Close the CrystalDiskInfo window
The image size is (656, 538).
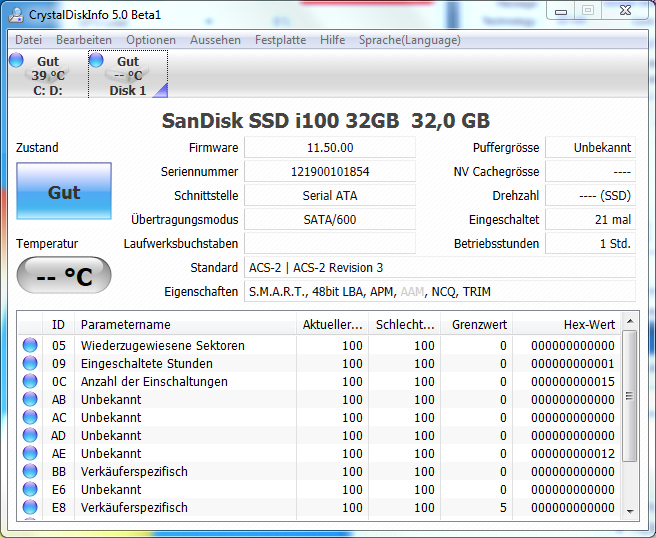(x=625, y=11)
